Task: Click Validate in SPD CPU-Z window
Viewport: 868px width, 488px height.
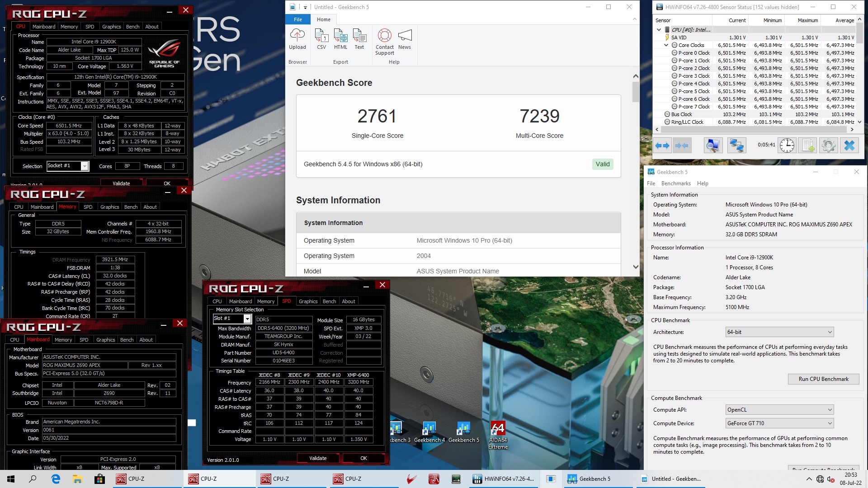Action: [x=318, y=458]
